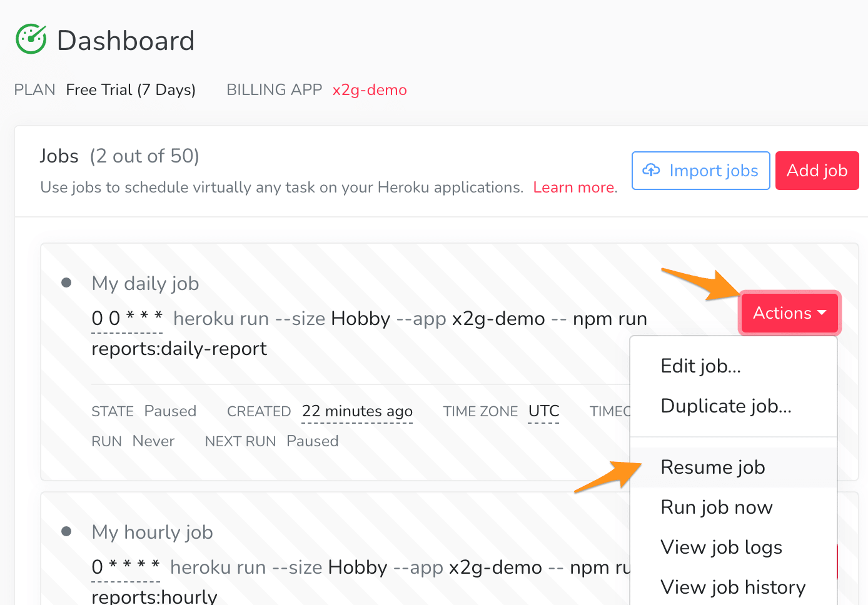Viewport: 868px width, 605px height.
Task: Click the My daily job title
Action: tap(145, 283)
